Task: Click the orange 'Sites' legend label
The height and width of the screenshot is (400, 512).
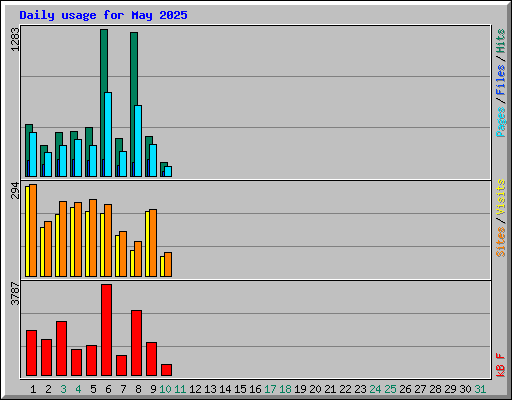Action: 501,242
